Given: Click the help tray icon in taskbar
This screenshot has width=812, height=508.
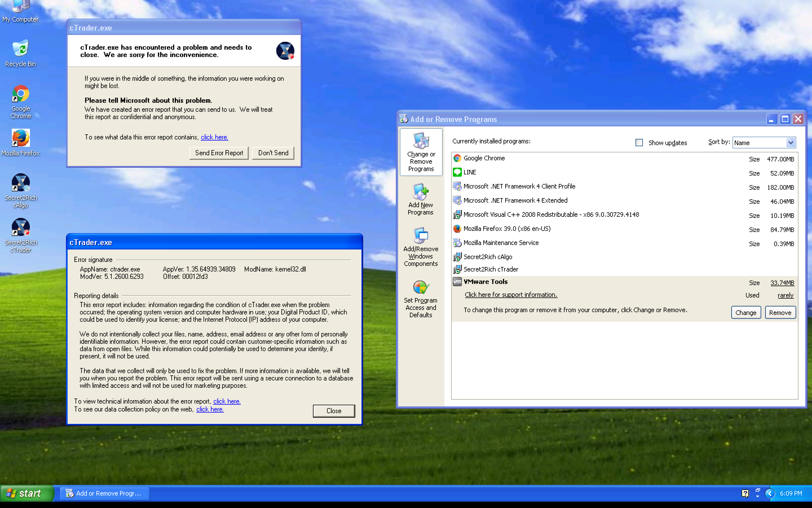Looking at the screenshot, I should 745,493.
